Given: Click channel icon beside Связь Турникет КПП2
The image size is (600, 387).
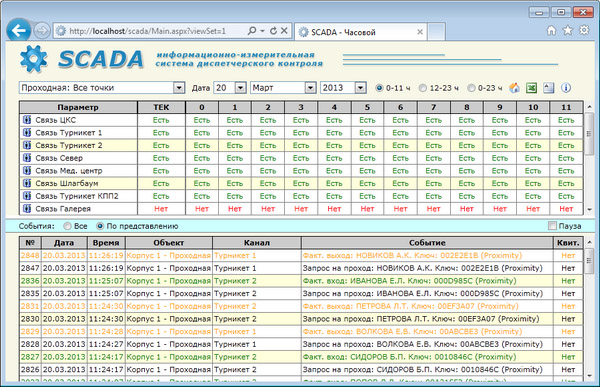Looking at the screenshot, I should 27,196.
